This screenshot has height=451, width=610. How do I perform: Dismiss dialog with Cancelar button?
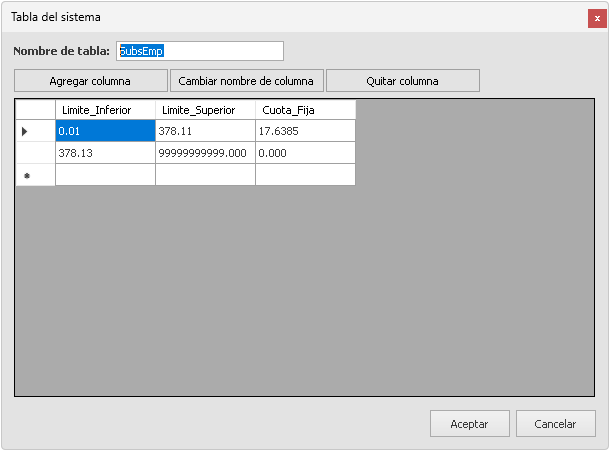(x=555, y=424)
